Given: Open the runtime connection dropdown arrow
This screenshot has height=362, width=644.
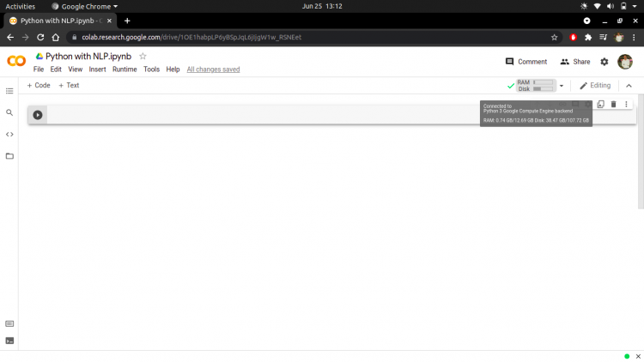Looking at the screenshot, I should (562, 86).
